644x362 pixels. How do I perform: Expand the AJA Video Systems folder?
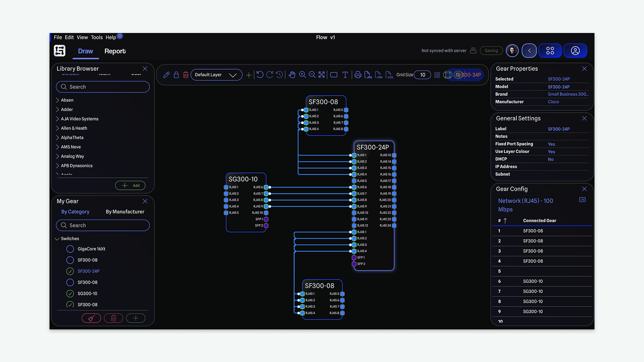(58, 119)
